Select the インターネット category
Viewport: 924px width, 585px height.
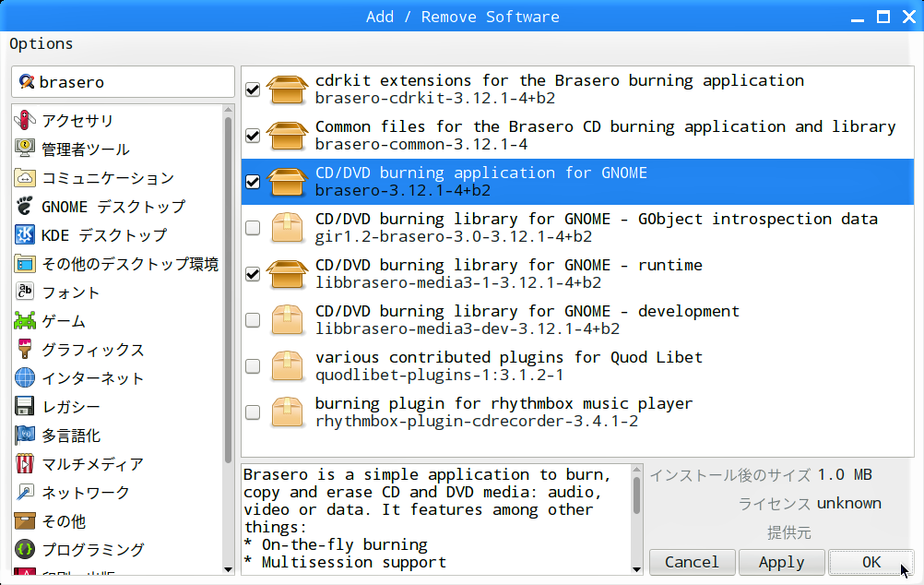92,378
